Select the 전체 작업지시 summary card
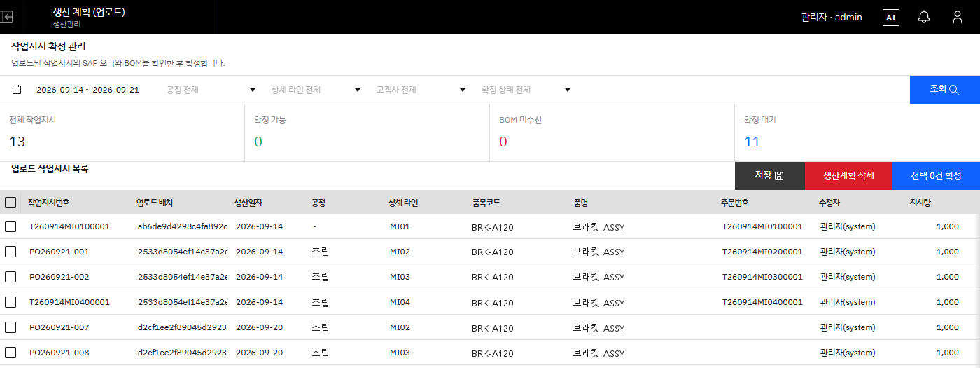Viewport: 980px width, 368px height. tap(122, 132)
